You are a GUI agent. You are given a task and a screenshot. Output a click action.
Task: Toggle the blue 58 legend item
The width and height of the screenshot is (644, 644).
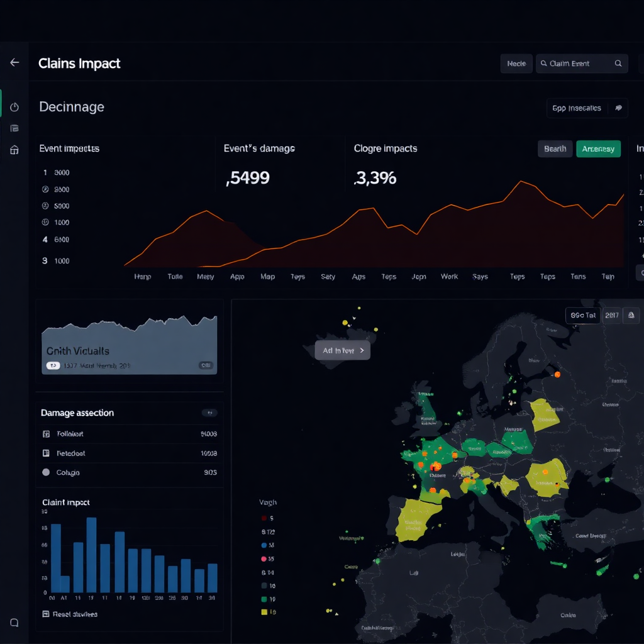click(x=263, y=545)
